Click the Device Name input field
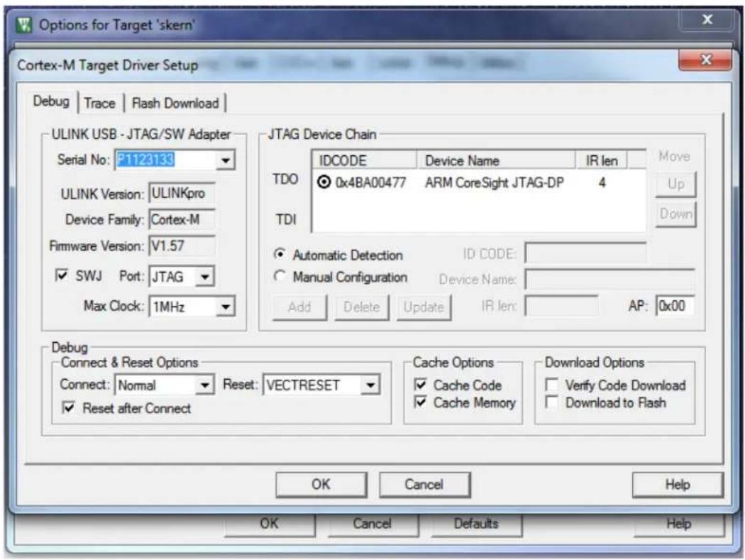This screenshot has height=560, width=745. [609, 279]
